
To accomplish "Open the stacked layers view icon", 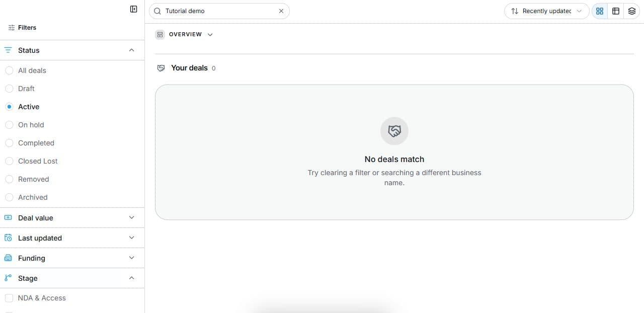I will (x=632, y=11).
